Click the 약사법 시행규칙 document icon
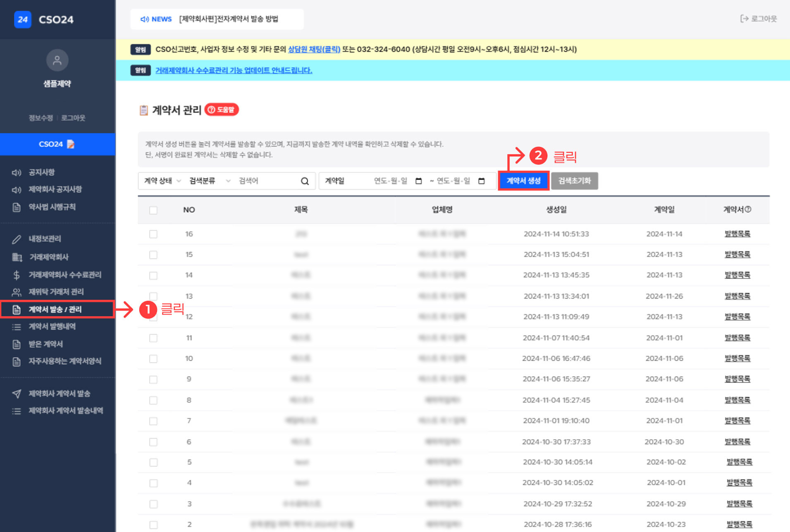The image size is (790, 532). tap(17, 207)
